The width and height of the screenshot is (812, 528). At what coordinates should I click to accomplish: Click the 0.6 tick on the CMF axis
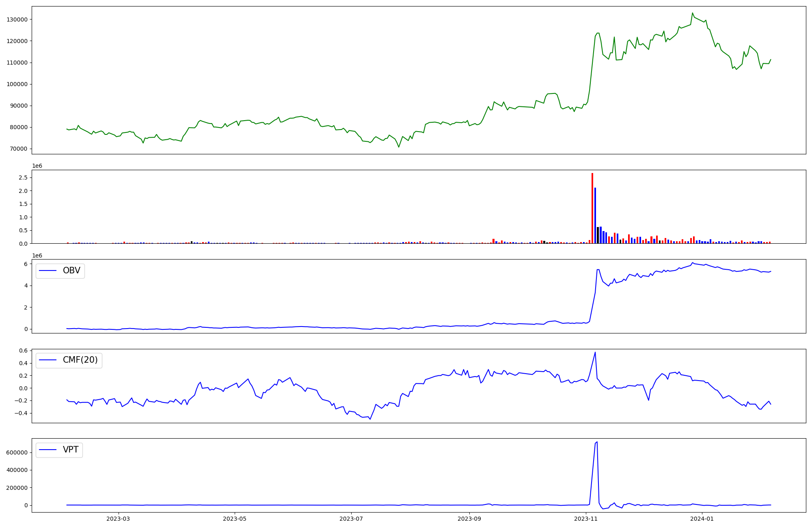click(x=23, y=351)
